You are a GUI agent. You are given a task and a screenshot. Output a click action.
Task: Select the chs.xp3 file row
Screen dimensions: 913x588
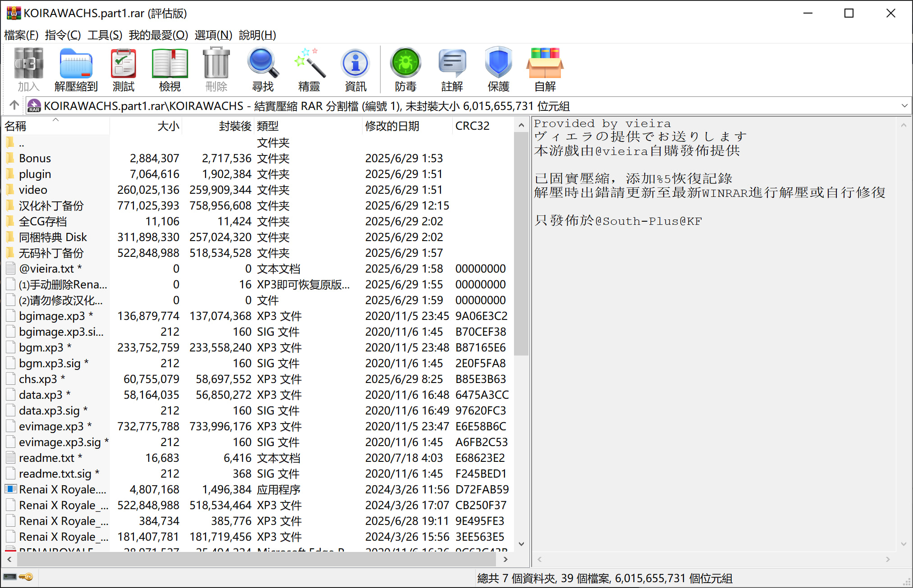[x=38, y=379]
